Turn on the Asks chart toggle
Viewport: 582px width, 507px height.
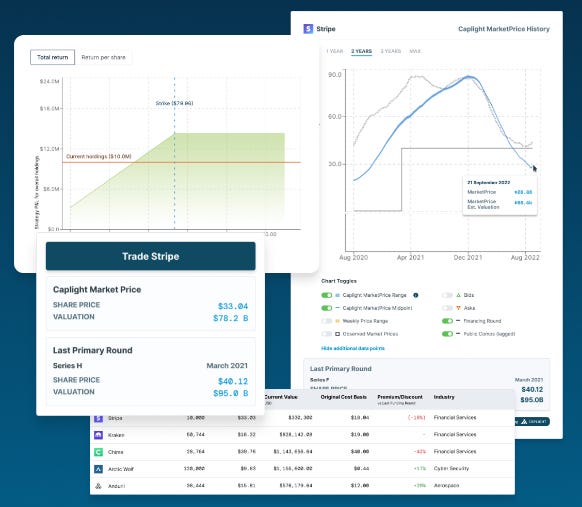tap(447, 308)
